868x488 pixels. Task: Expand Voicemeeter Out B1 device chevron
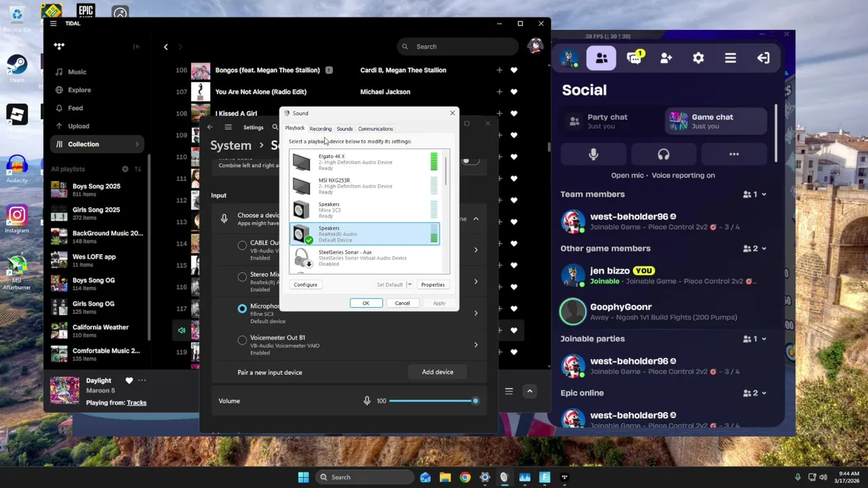475,345
